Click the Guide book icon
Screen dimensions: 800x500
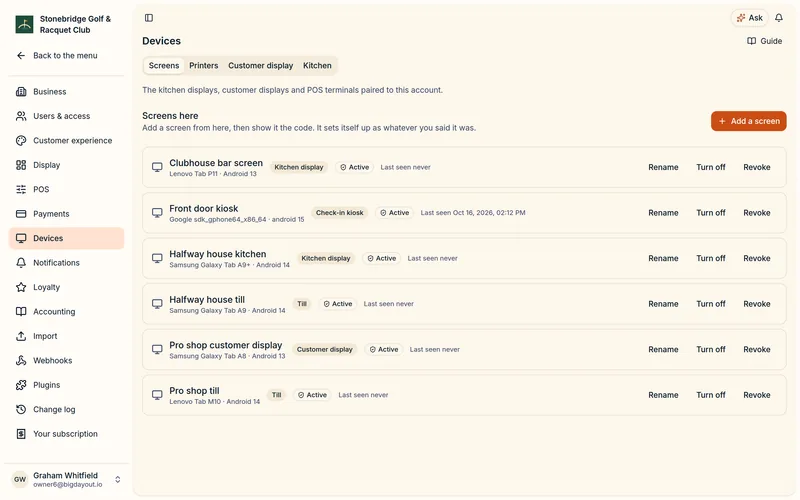(752, 41)
